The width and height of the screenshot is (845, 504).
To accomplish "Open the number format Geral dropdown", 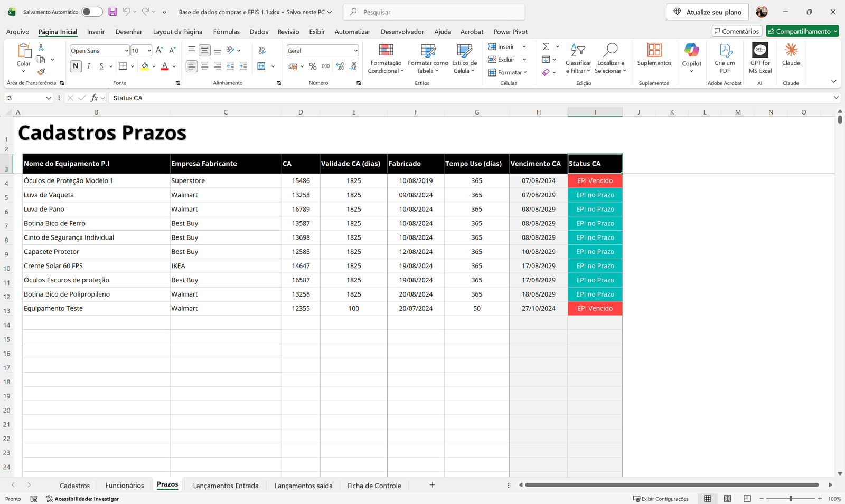I will 355,51.
